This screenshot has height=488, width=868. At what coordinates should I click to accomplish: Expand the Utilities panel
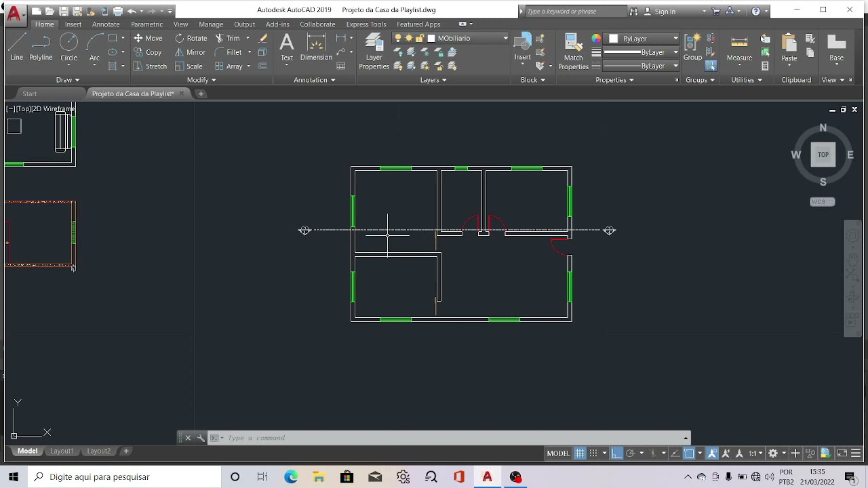click(747, 80)
